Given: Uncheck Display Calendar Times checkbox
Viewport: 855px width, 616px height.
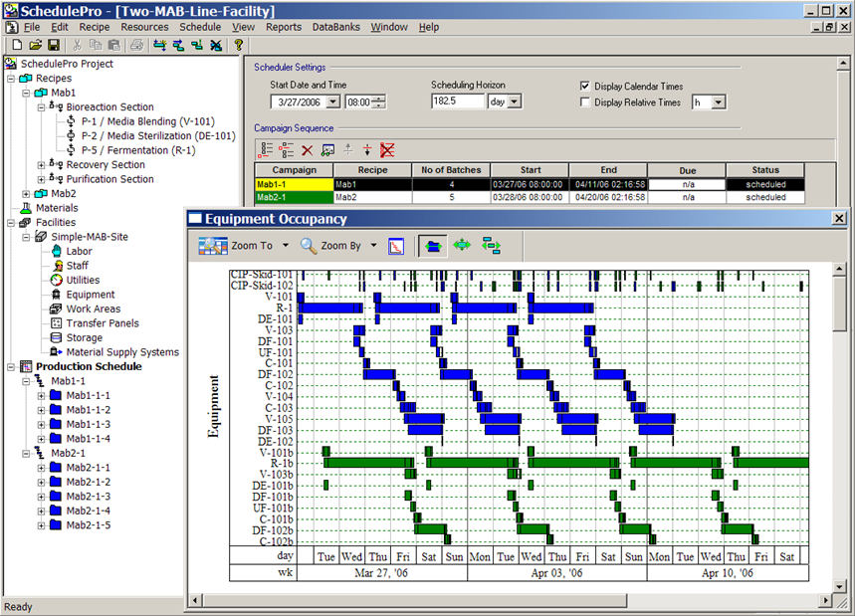Looking at the screenshot, I should pyautogui.click(x=585, y=87).
